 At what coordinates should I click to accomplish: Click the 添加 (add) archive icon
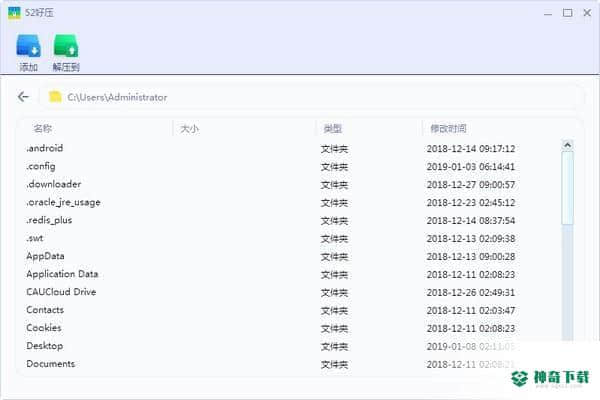[x=29, y=46]
